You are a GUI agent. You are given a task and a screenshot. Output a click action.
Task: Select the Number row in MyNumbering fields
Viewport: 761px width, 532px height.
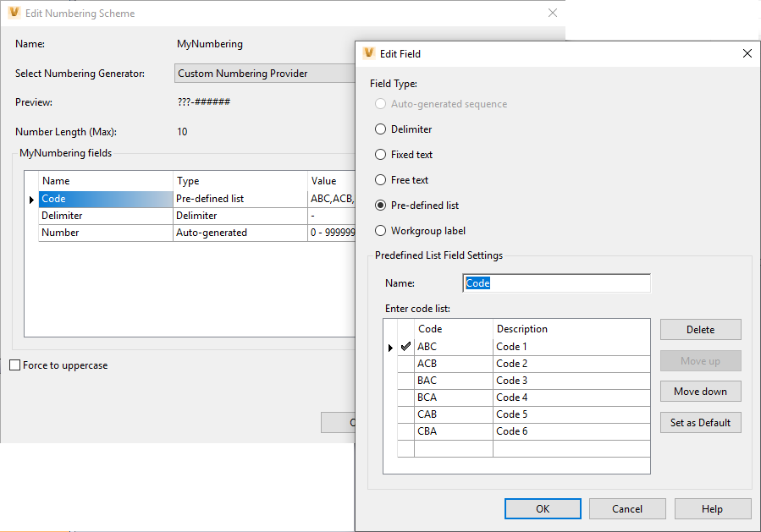pos(106,233)
